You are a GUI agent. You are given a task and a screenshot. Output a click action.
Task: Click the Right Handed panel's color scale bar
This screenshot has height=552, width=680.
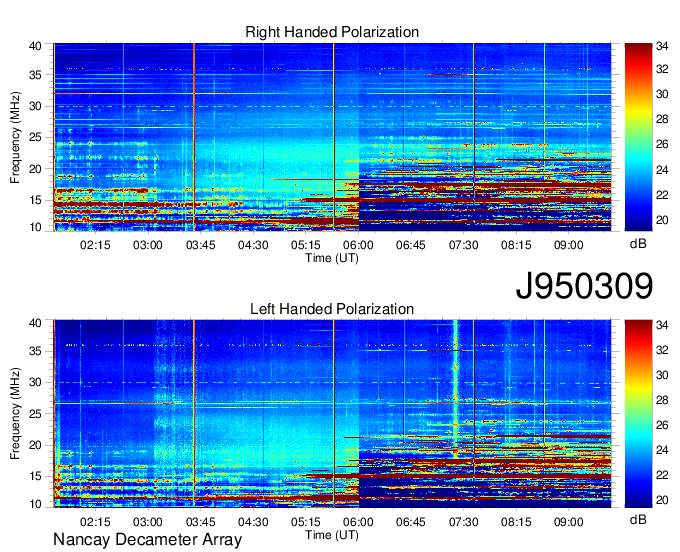638,137
